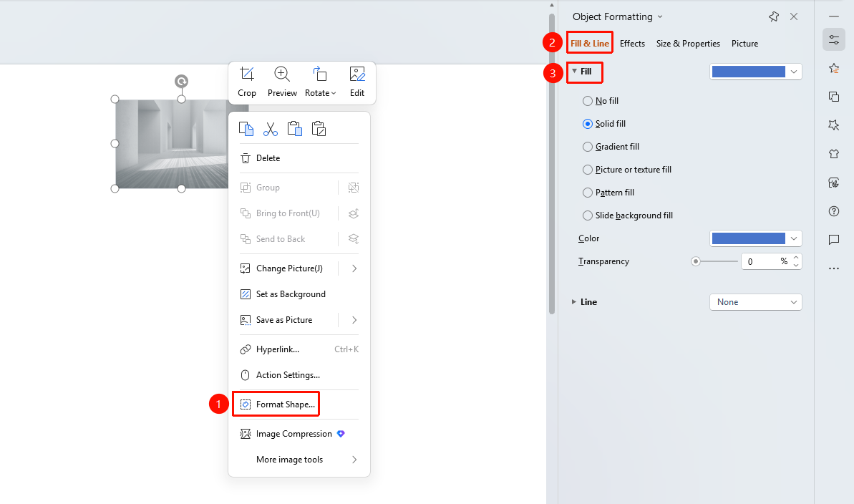The height and width of the screenshot is (504, 854).
Task: Open the animation star sidebar icon
Action: [834, 68]
